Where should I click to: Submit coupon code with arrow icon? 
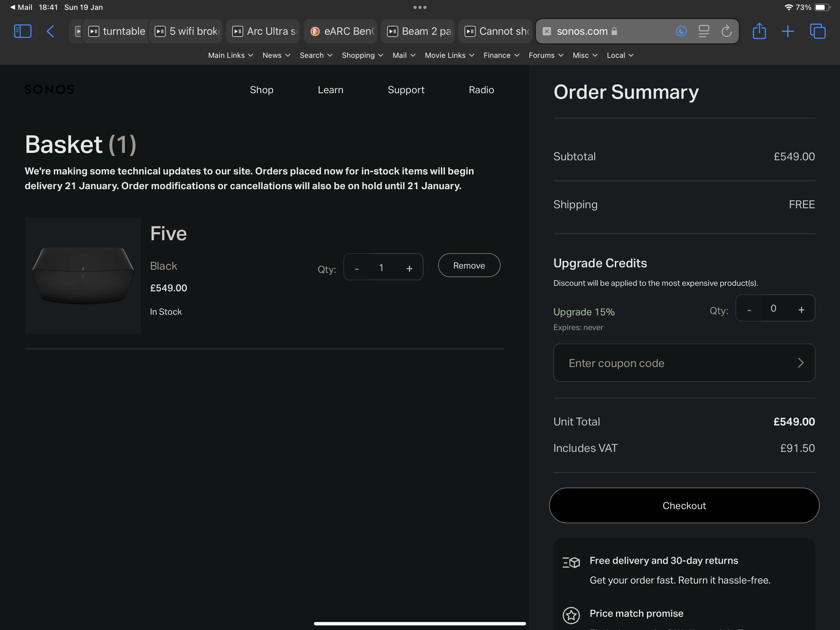(801, 363)
